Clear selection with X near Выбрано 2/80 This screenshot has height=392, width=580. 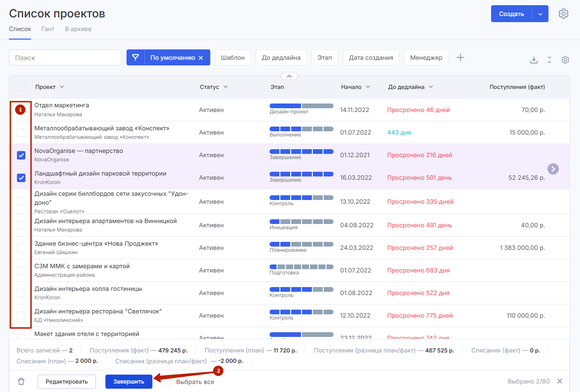[x=560, y=381]
